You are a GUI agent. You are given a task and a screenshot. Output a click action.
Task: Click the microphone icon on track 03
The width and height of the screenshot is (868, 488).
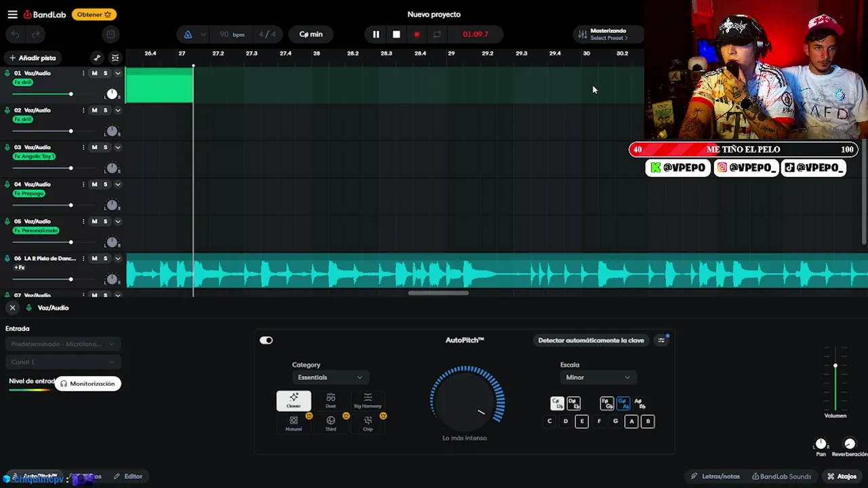[7, 147]
